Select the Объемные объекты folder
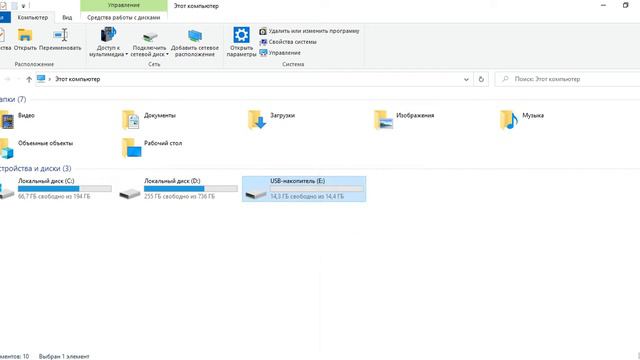 tap(37, 147)
